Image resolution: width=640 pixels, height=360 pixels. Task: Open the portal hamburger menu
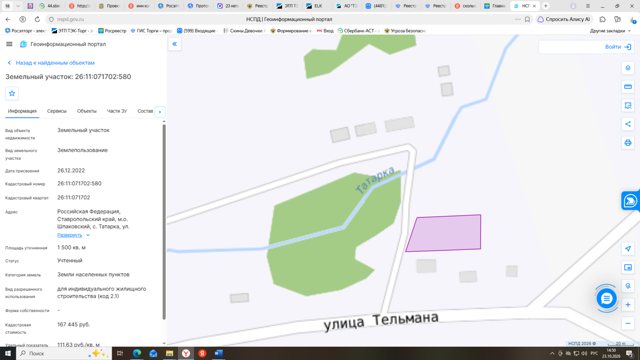click(x=9, y=44)
